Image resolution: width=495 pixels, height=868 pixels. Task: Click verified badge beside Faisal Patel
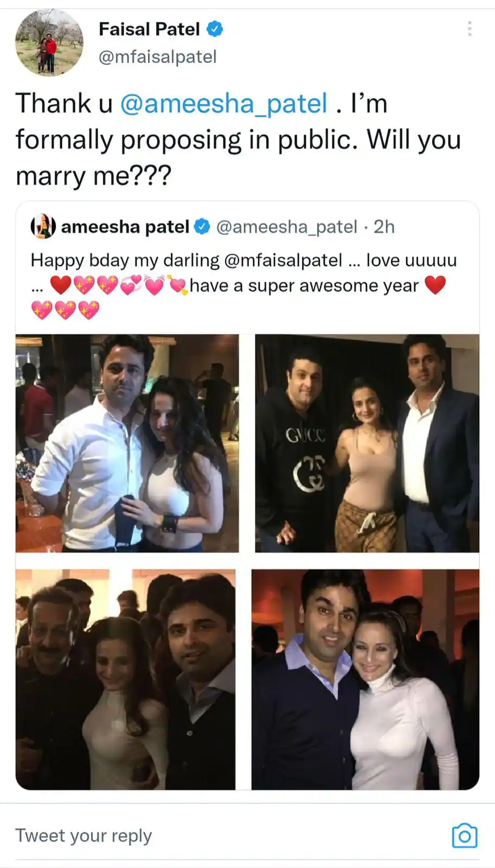coord(215,29)
